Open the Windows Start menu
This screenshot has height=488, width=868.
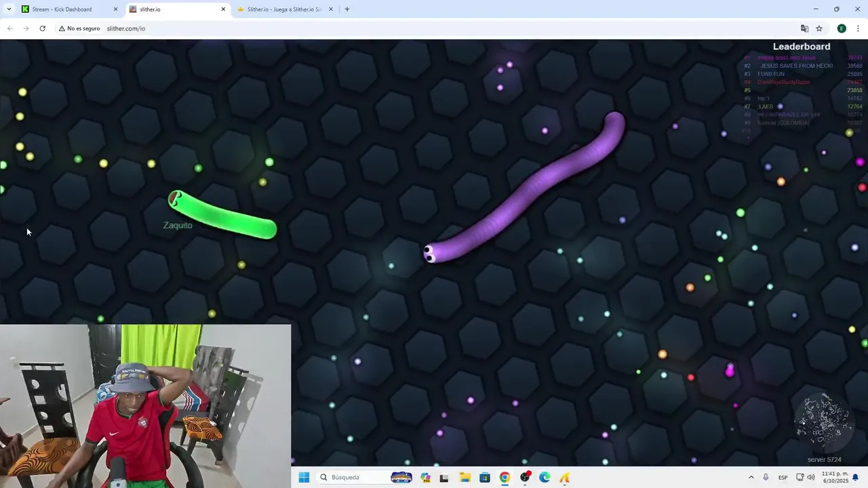click(304, 477)
